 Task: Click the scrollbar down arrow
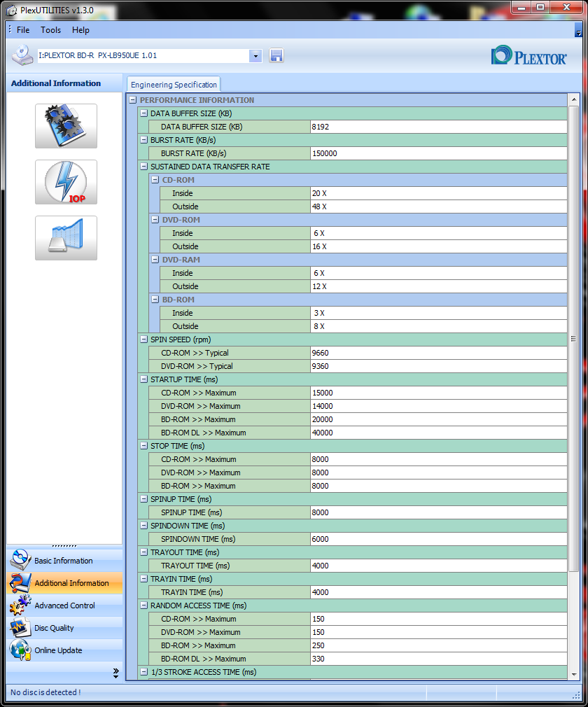(x=573, y=673)
